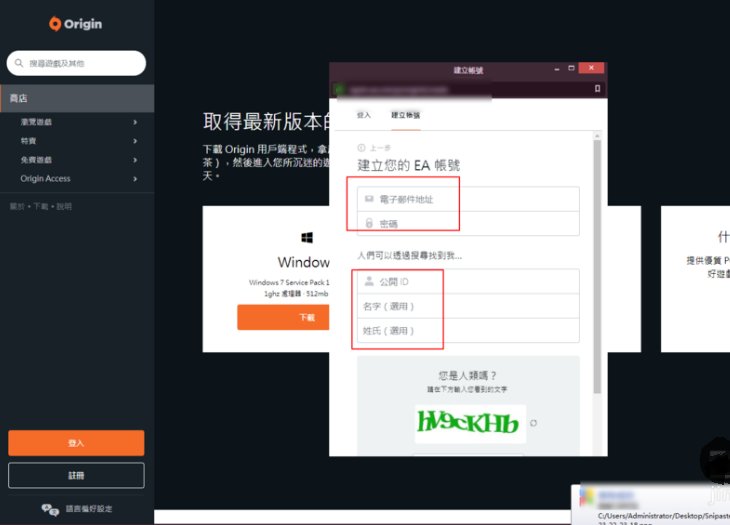Minimize the 建立帳號 dialog window

[x=557, y=68]
